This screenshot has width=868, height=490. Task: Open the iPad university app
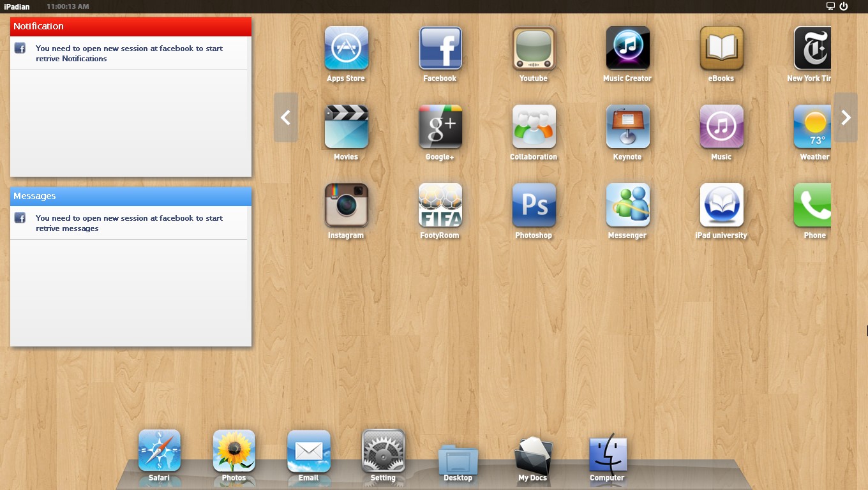click(721, 205)
